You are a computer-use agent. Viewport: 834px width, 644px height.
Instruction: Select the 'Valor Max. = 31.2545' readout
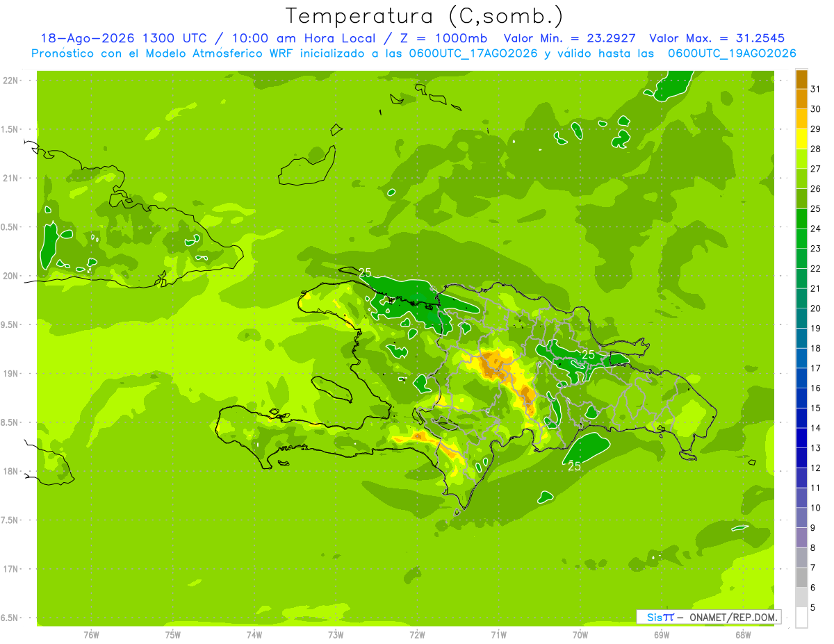[716, 38]
